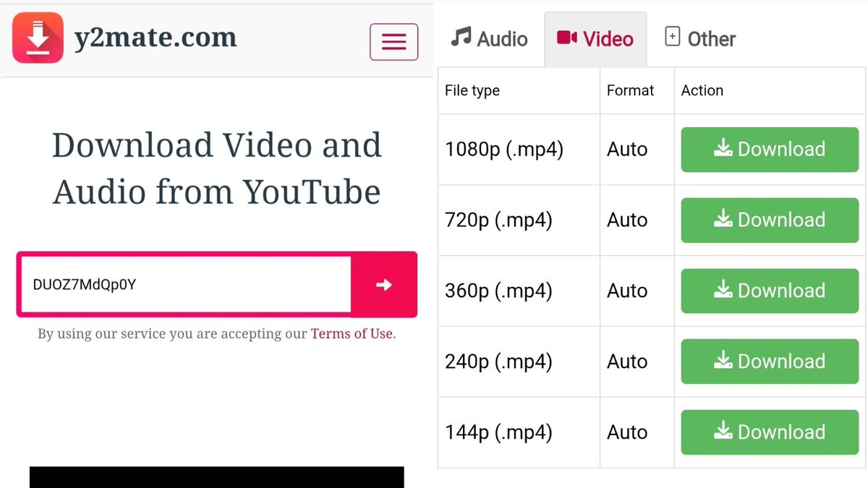
Task: Click the File type column header
Action: [471, 90]
